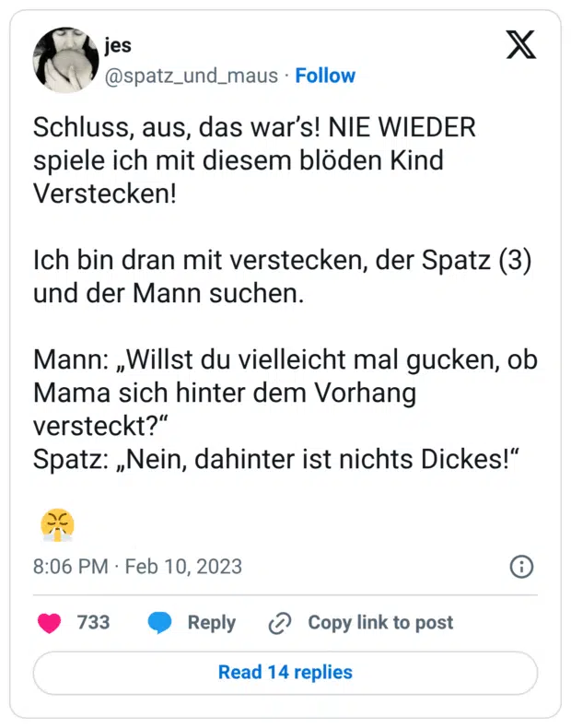Open the info circle icon
571x728 pixels.
pos(521,566)
